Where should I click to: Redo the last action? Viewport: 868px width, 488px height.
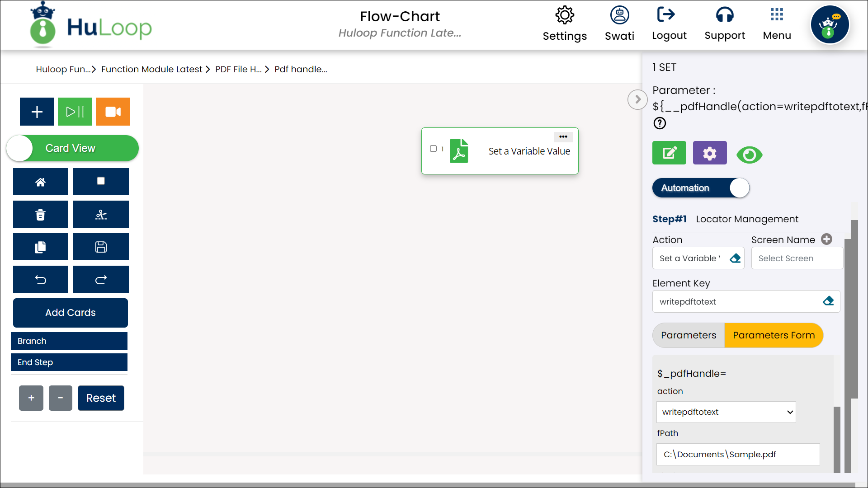[x=101, y=279]
